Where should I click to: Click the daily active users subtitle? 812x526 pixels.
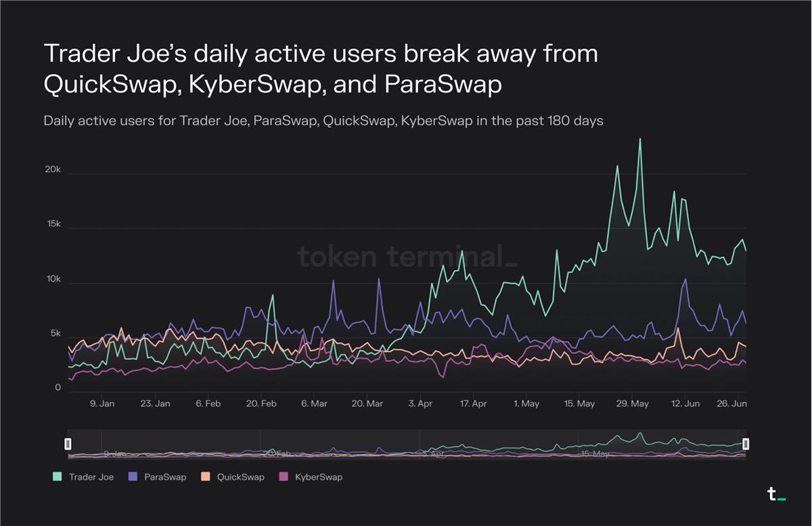(x=323, y=121)
